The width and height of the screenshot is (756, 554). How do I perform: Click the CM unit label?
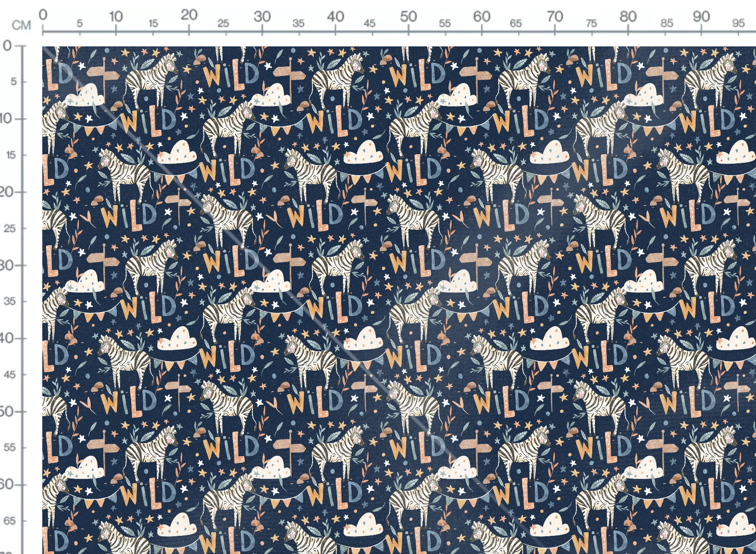[x=21, y=25]
